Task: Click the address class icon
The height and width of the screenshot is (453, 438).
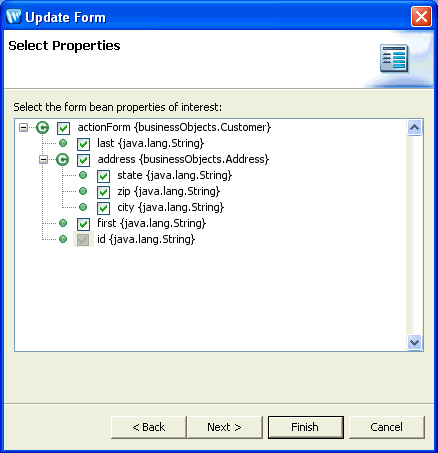Action: click(x=63, y=159)
